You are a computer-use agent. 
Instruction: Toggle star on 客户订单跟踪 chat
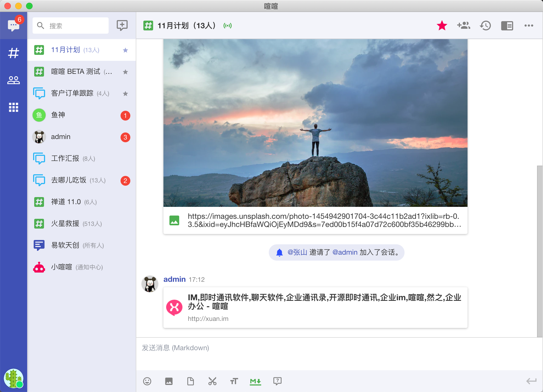[x=125, y=94]
